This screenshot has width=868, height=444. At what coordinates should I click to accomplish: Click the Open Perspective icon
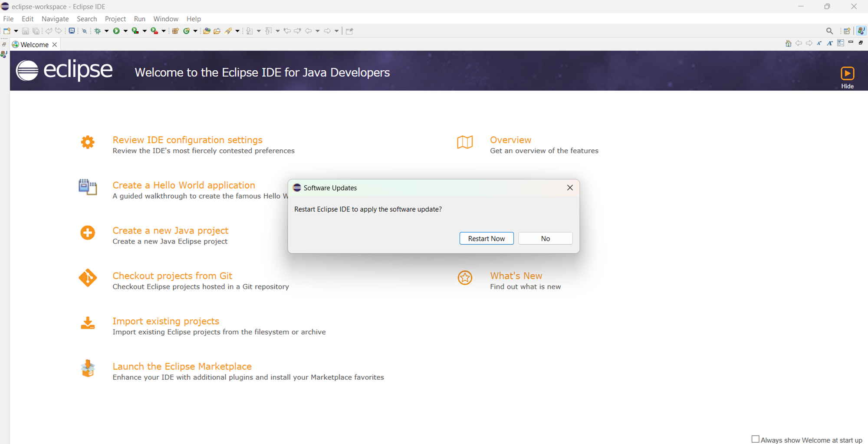[x=846, y=31]
